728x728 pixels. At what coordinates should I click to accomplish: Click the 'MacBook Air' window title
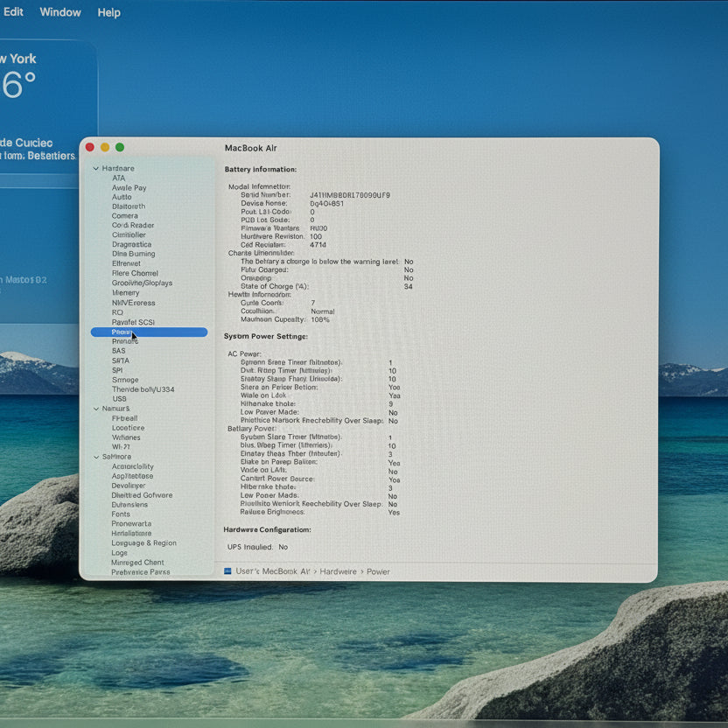(251, 148)
